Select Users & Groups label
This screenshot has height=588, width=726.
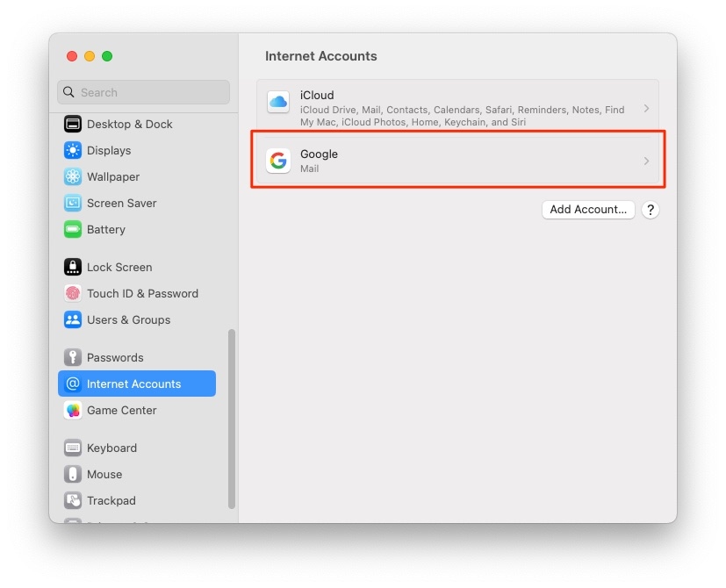tap(129, 320)
